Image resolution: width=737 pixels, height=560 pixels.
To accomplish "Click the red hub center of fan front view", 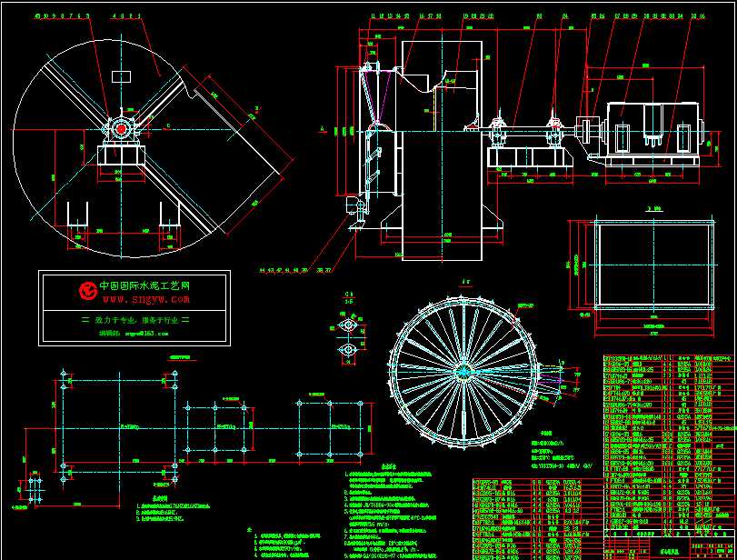I will tap(120, 130).
